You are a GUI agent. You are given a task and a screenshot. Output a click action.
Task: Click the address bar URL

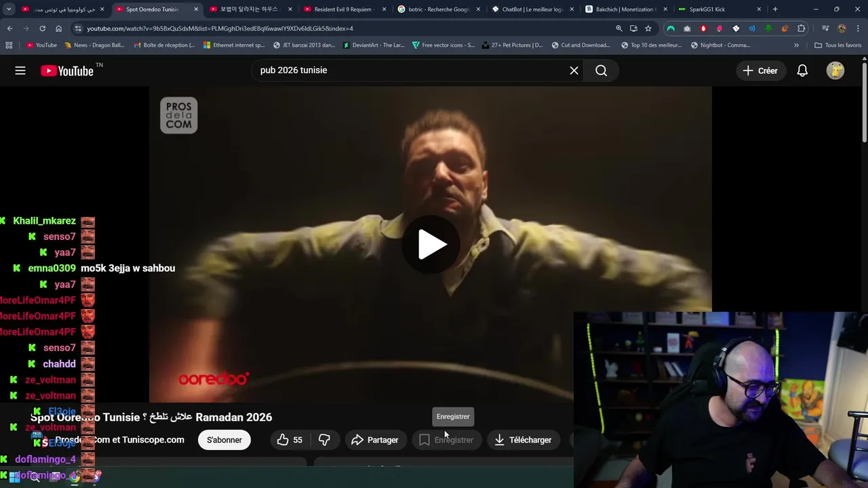pos(220,28)
